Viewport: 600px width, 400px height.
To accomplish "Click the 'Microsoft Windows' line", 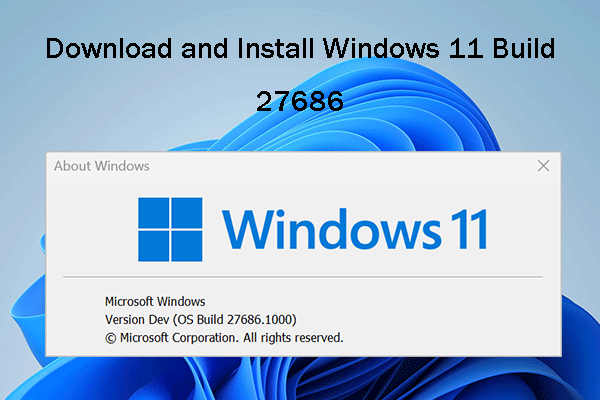I will click(155, 301).
